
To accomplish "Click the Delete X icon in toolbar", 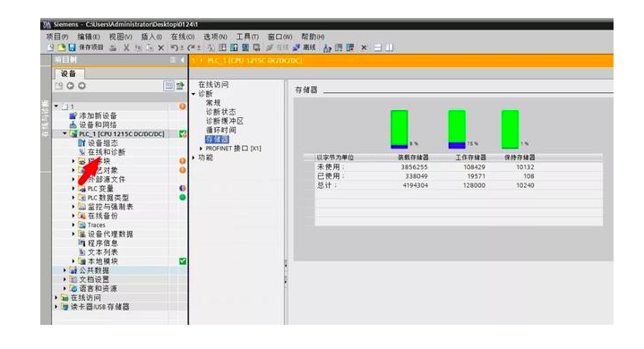I will point(161,48).
